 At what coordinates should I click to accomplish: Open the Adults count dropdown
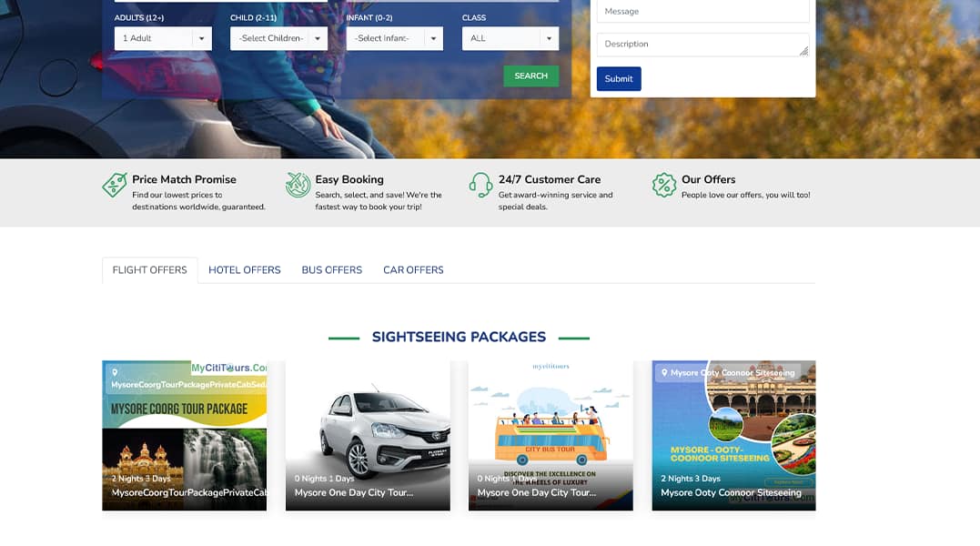click(163, 38)
